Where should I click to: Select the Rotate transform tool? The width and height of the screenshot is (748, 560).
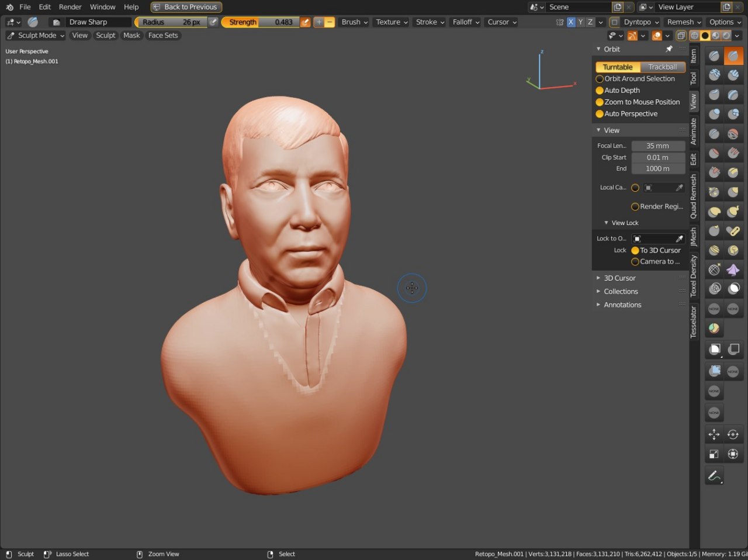733,434
